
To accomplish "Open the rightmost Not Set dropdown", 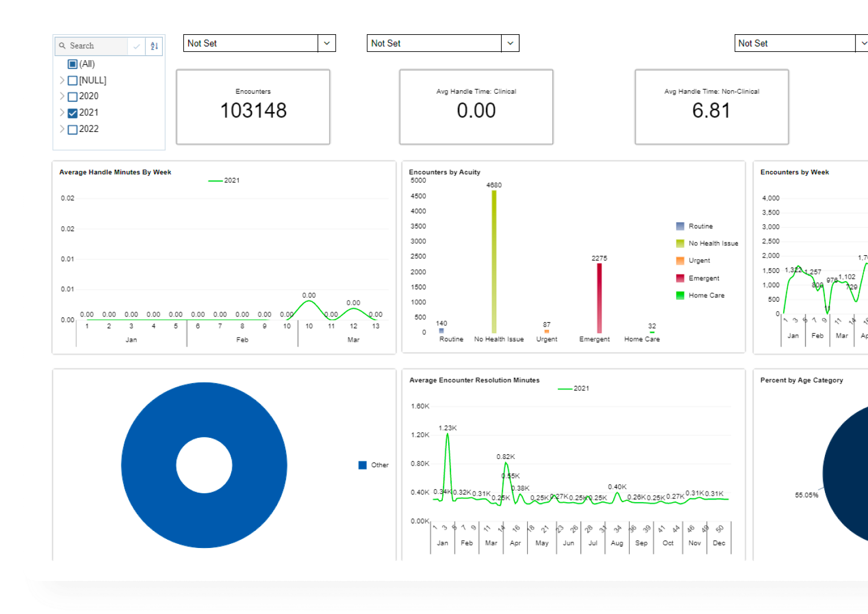I will (863, 43).
